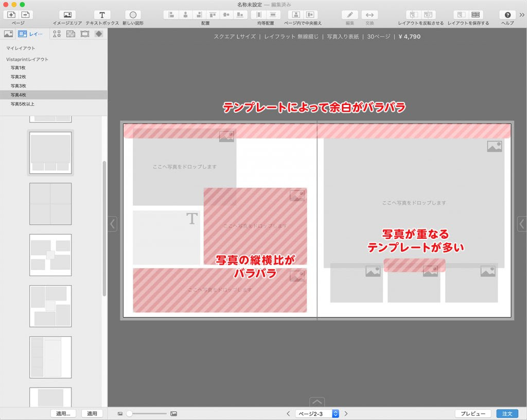This screenshot has width=527, height=420.
Task: Expand toolbar overflow chevrons
Action: point(522,15)
